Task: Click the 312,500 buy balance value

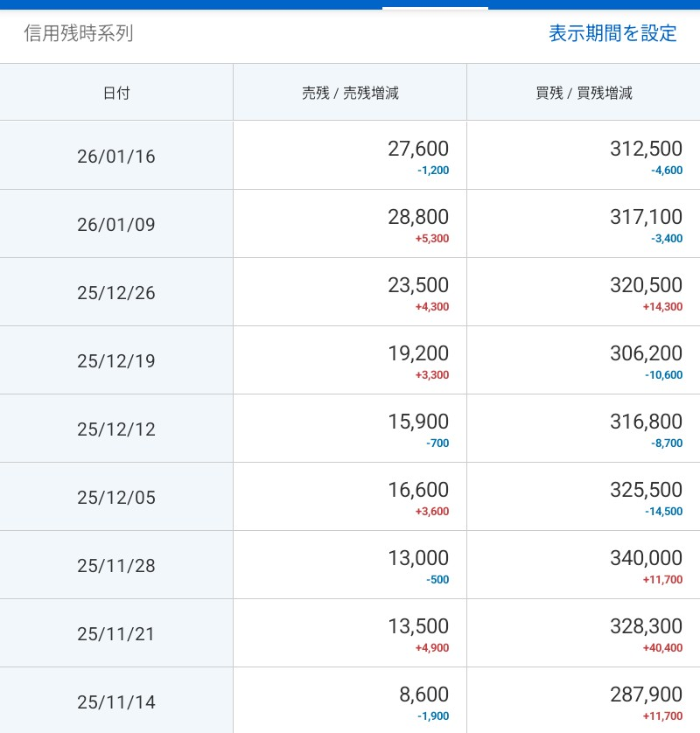Action: tap(646, 149)
